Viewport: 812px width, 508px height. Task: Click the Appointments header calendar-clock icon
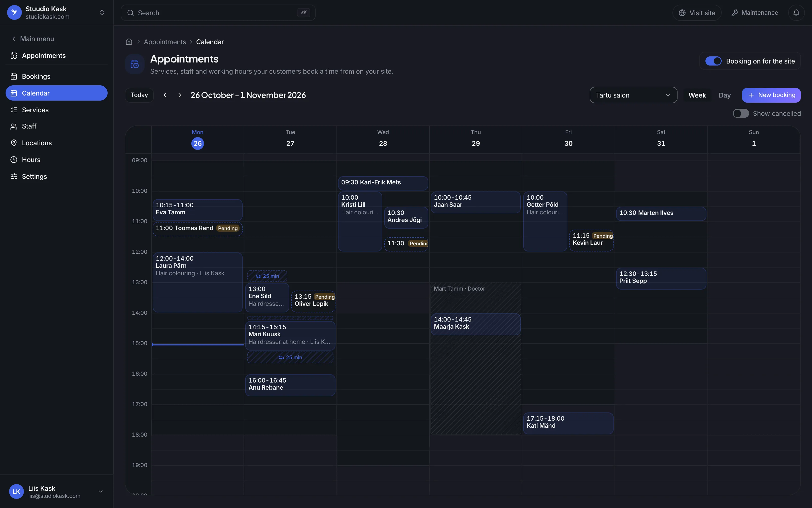point(134,64)
